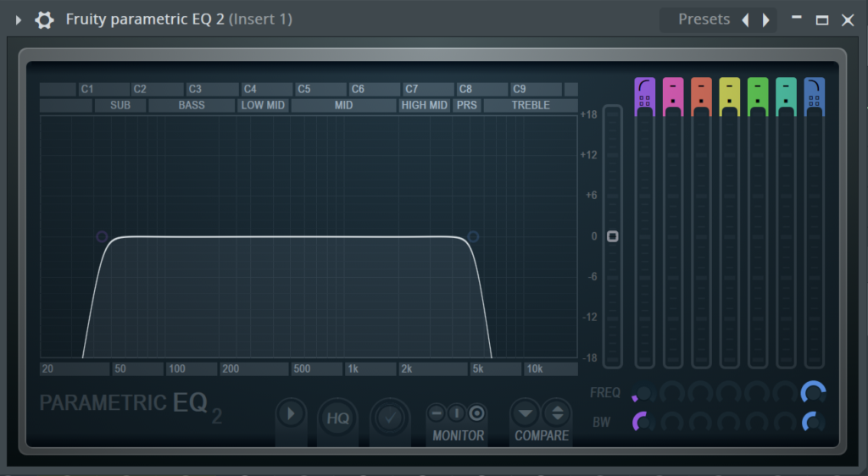Select the high-cut band node on the graph

pyautogui.click(x=473, y=236)
